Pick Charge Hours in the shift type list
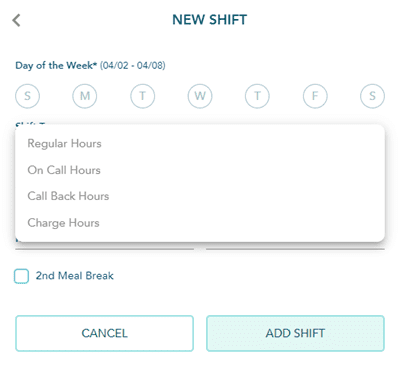Viewport: 400px width, 367px height. 200,223
